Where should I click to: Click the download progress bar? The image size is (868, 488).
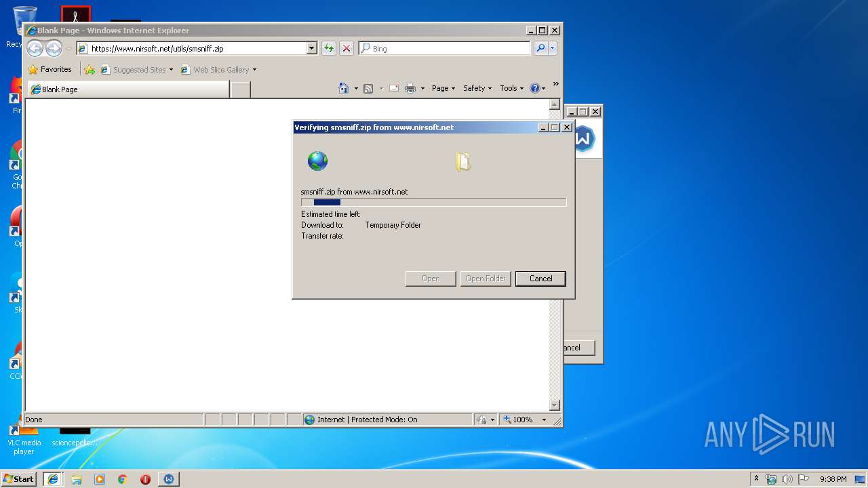point(433,202)
